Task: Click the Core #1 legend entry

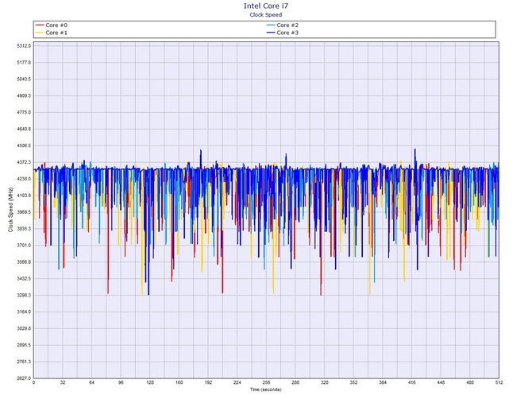Action: pos(52,33)
